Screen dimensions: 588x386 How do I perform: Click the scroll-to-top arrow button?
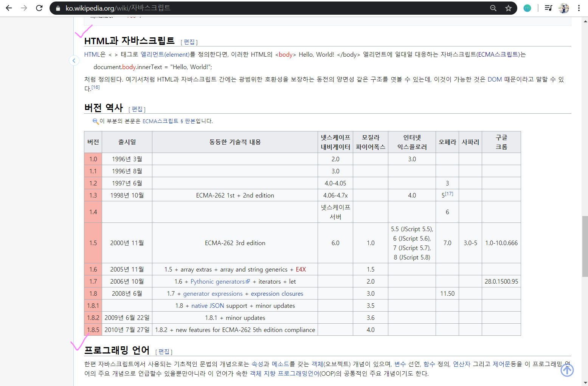[567, 370]
